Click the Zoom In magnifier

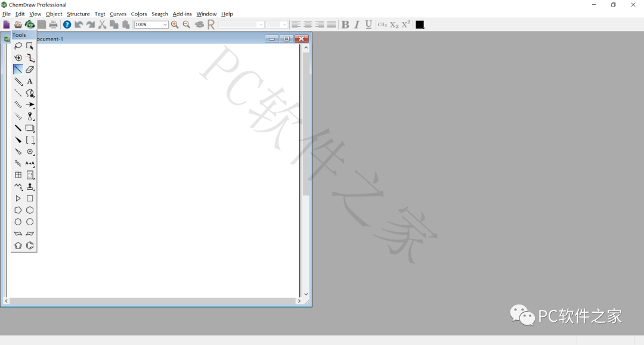tap(175, 24)
